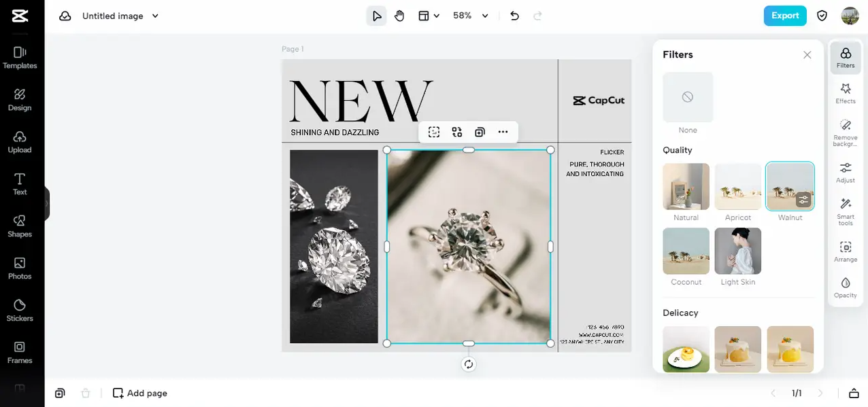
Task: Open the Adjust tab
Action: click(846, 173)
